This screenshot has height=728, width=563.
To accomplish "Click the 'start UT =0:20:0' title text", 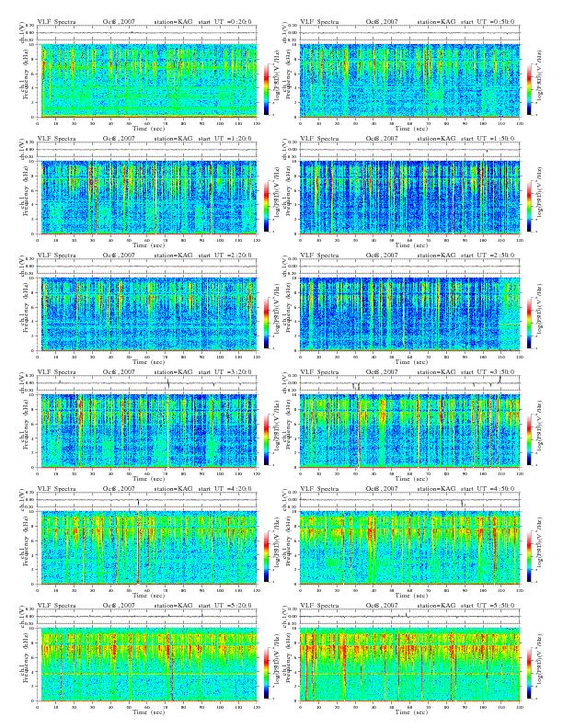I will [225, 21].
